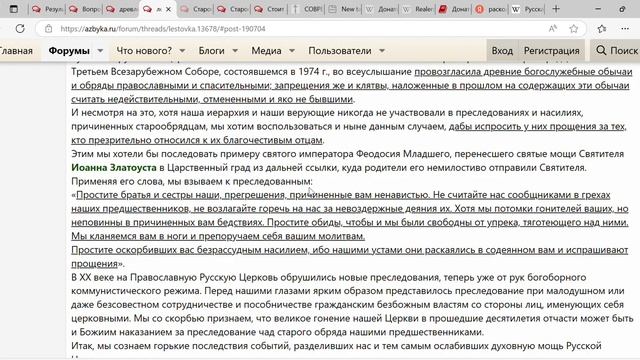The width and height of the screenshot is (640, 360).
Task: Switch to the Стоит tab
Action: pos(269,9)
